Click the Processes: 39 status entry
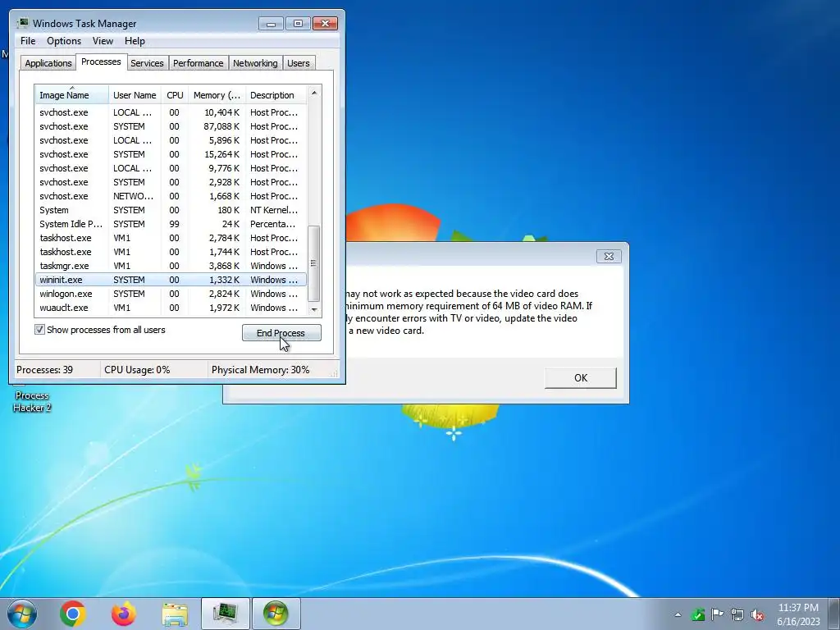 tap(44, 370)
